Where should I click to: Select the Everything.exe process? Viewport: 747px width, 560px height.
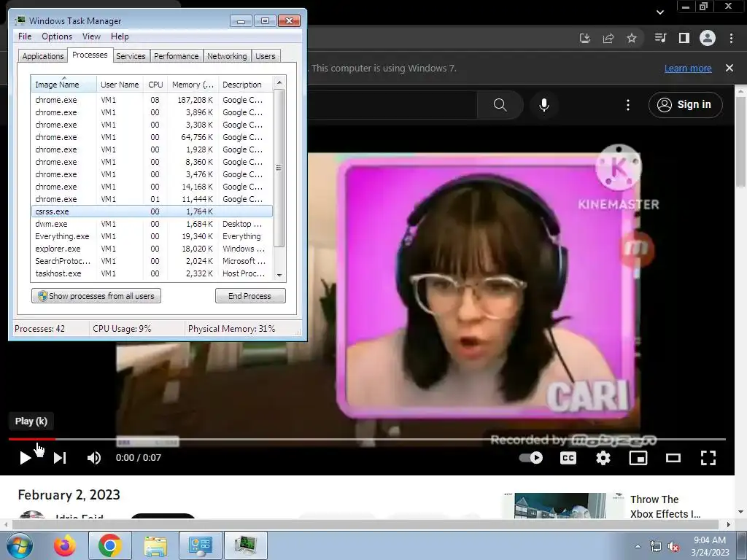152,236
